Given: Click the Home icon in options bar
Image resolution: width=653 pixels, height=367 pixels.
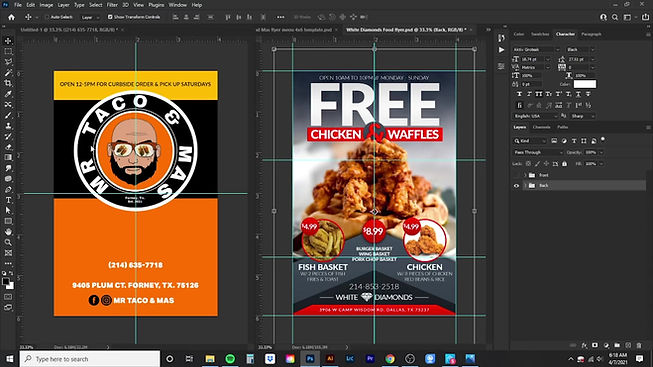Looking at the screenshot, I should click(11, 17).
